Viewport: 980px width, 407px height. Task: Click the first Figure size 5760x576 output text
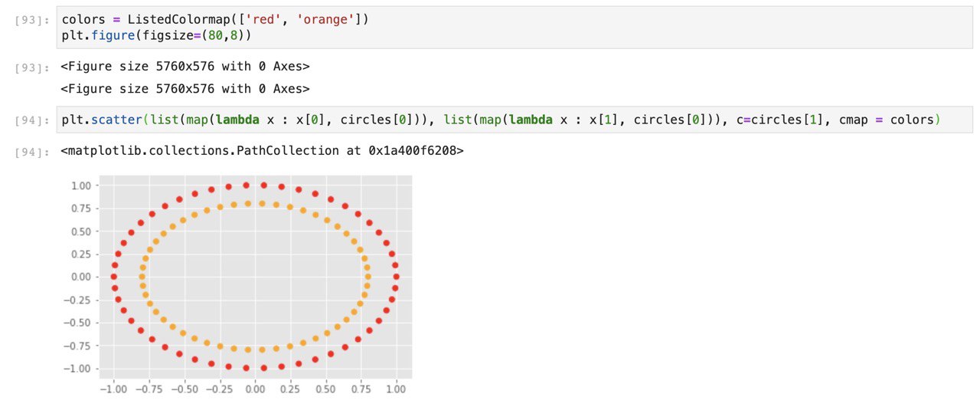(185, 67)
